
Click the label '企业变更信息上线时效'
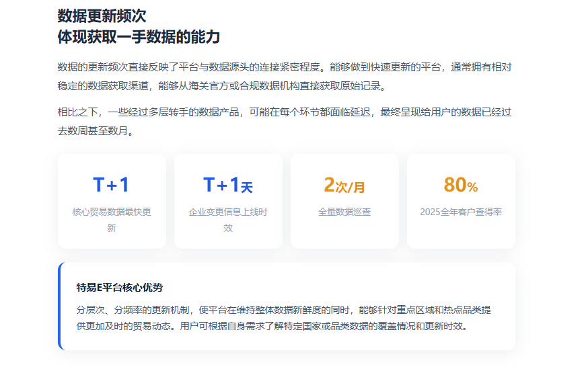228,220
